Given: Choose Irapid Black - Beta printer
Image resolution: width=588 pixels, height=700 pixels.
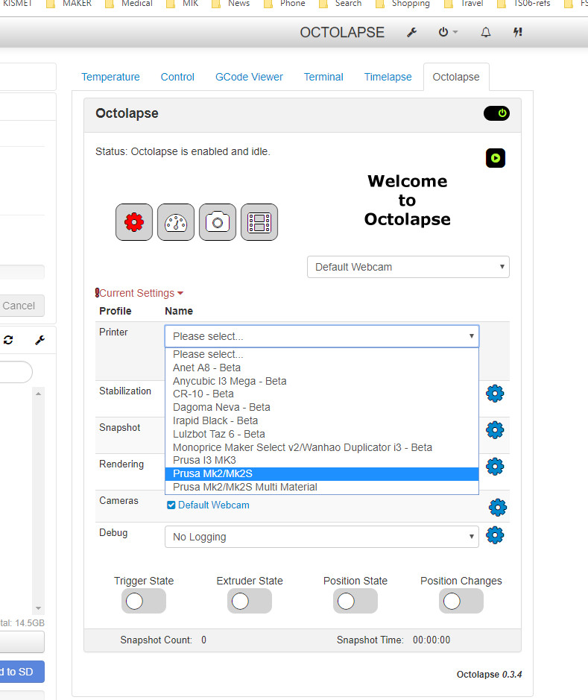Looking at the screenshot, I should click(322, 420).
